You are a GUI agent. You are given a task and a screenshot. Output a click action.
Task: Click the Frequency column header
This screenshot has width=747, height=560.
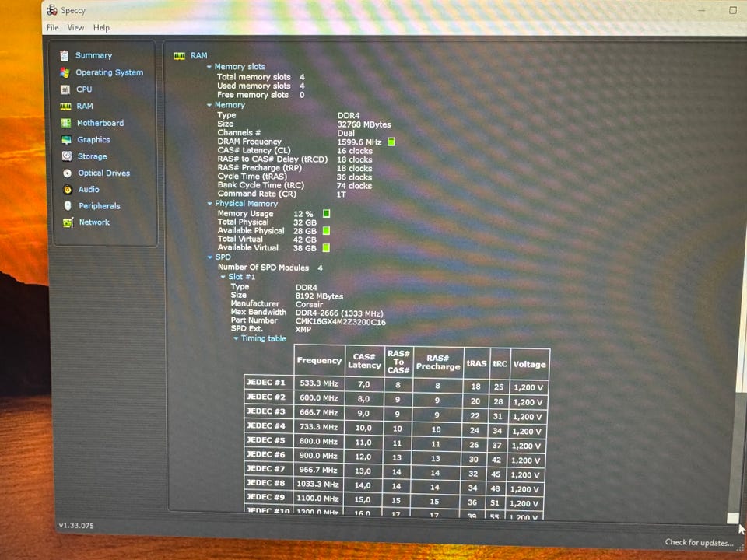[319, 360]
